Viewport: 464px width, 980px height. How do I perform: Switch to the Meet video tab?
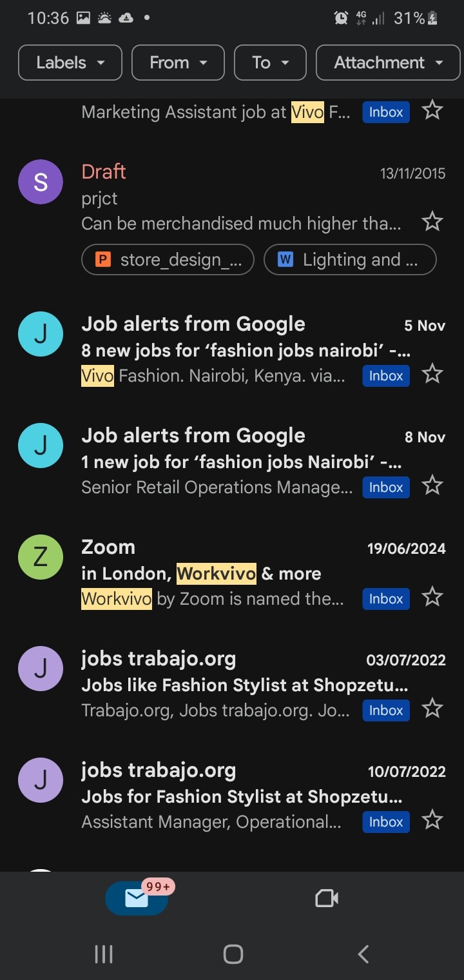[327, 898]
